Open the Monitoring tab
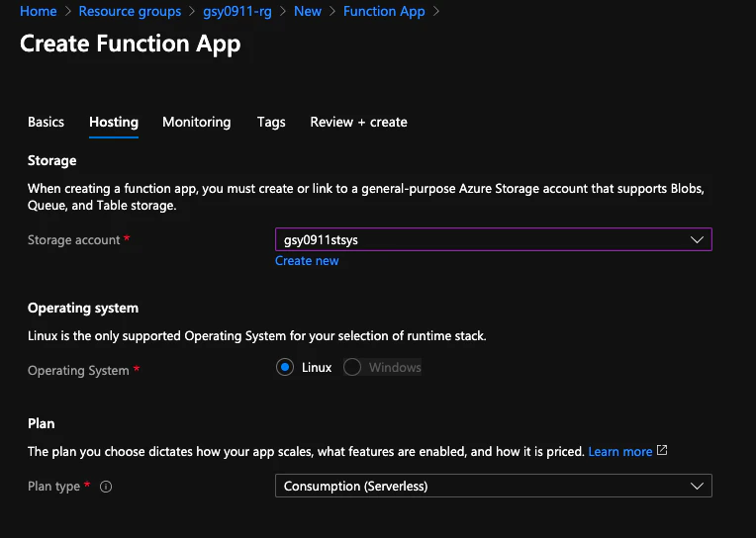Viewport: 756px width, 538px height. click(197, 122)
